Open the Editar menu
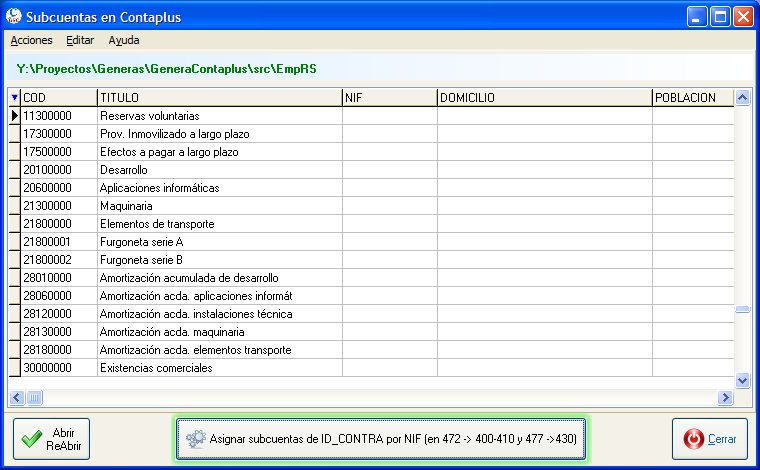 point(80,40)
